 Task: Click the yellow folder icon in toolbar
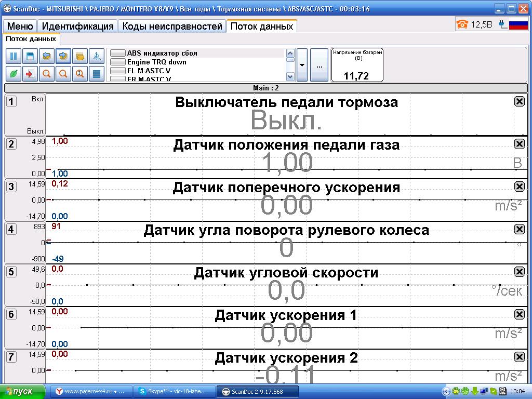click(x=80, y=56)
